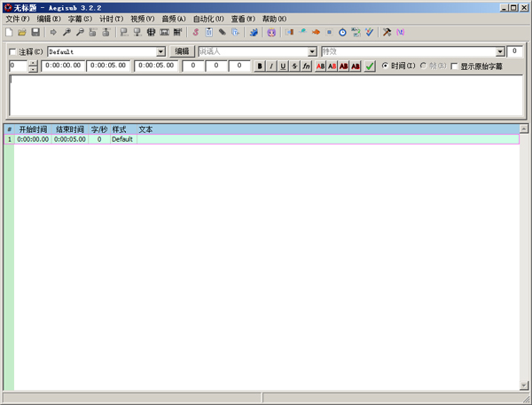Open Automation manager blue icon
532x405 pixels.
point(254,32)
